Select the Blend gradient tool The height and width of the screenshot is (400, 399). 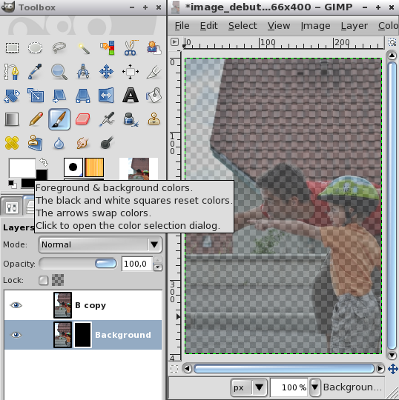[x=12, y=119]
